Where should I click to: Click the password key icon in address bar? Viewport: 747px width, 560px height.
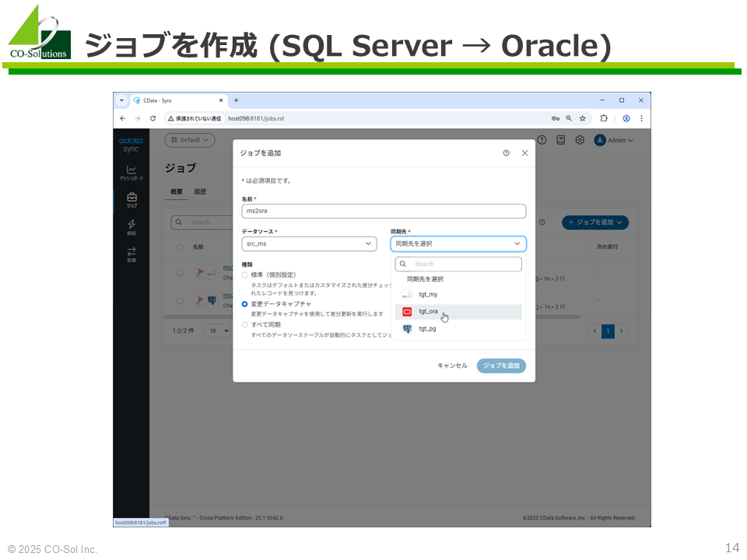coord(556,118)
